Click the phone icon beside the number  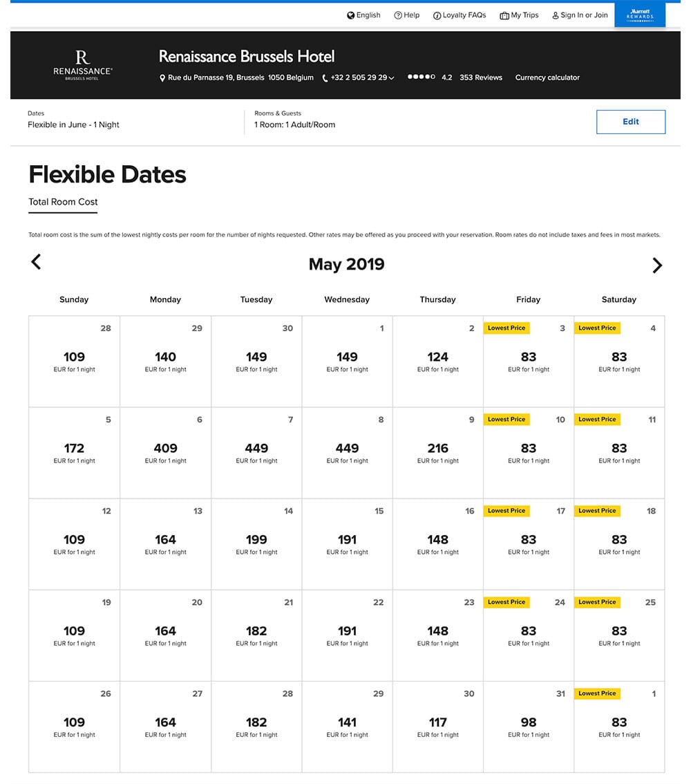(x=325, y=78)
